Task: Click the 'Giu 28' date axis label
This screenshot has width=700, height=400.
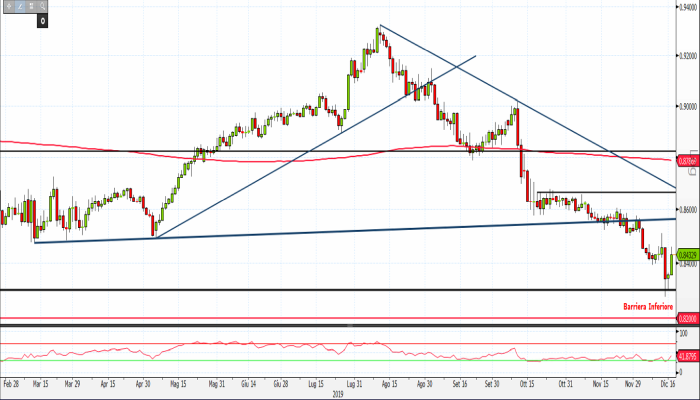Action: click(x=281, y=384)
